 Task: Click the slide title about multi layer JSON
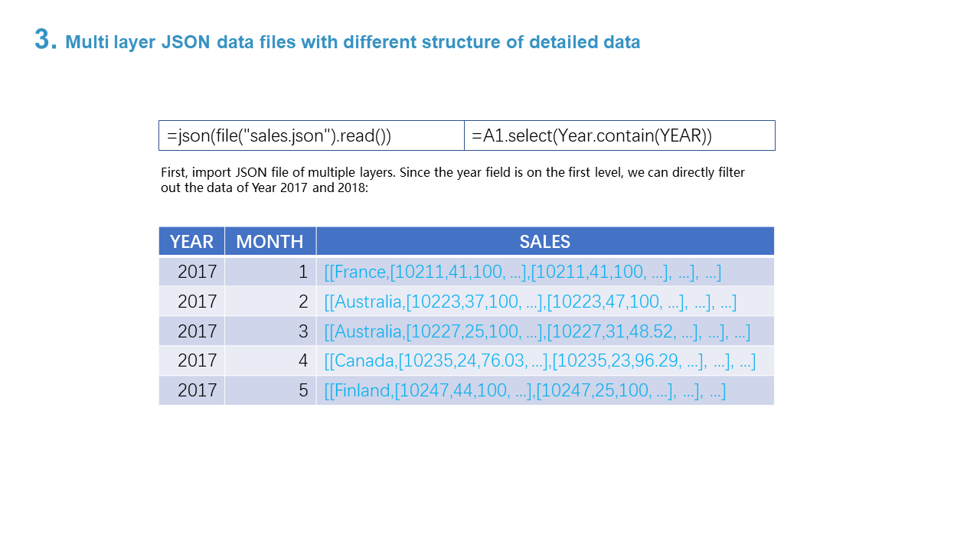tap(352, 42)
